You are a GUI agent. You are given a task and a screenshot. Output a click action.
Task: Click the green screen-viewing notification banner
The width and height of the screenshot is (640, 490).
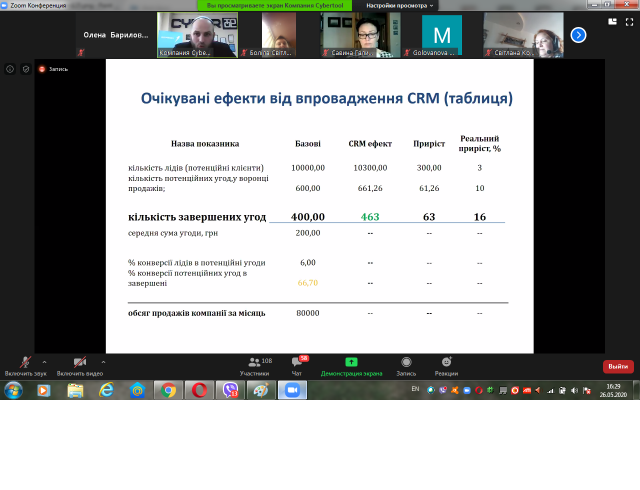[x=275, y=6]
